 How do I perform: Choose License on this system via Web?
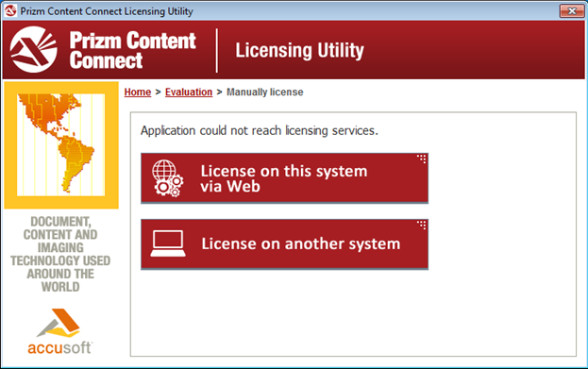click(284, 178)
